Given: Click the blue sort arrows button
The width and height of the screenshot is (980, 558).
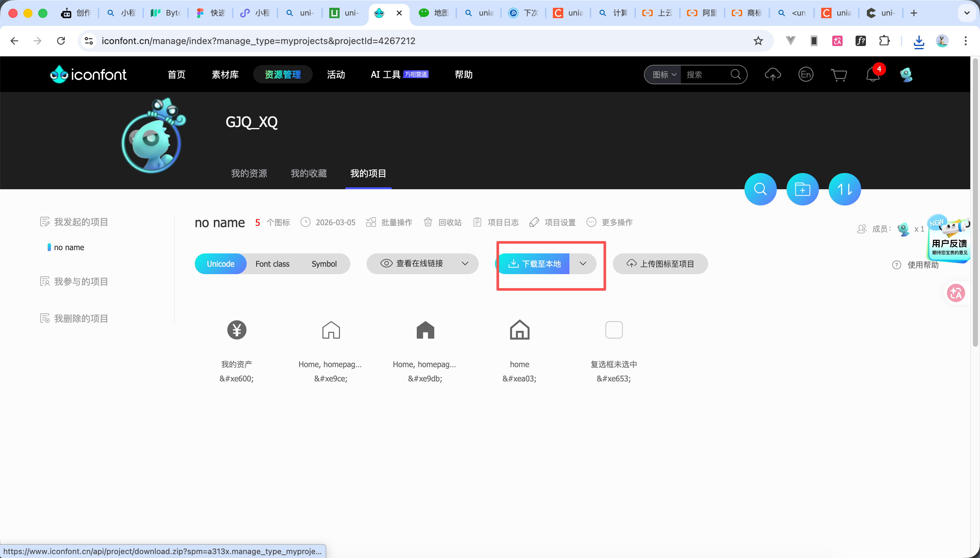Looking at the screenshot, I should point(844,189).
